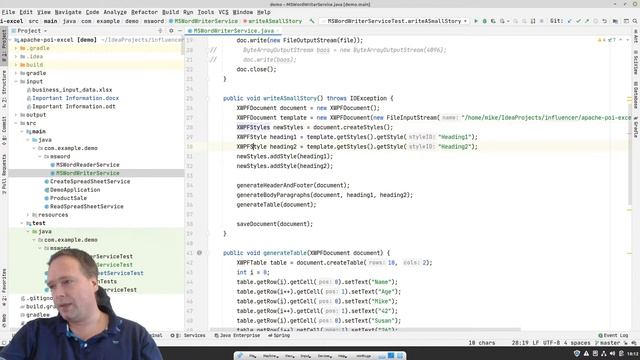Viewport: 640px width, 360px height.
Task: Click the locate file icon in Project panel
Action: (x=160, y=31)
